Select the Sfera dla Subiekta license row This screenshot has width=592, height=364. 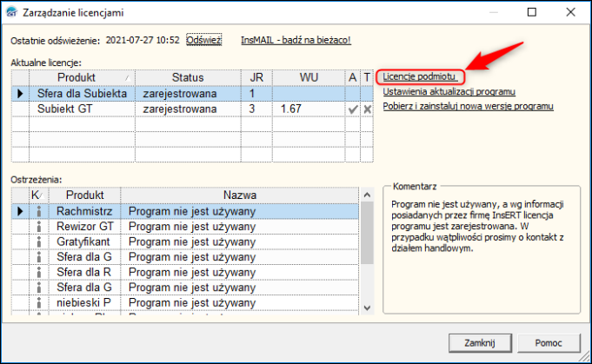click(x=192, y=94)
